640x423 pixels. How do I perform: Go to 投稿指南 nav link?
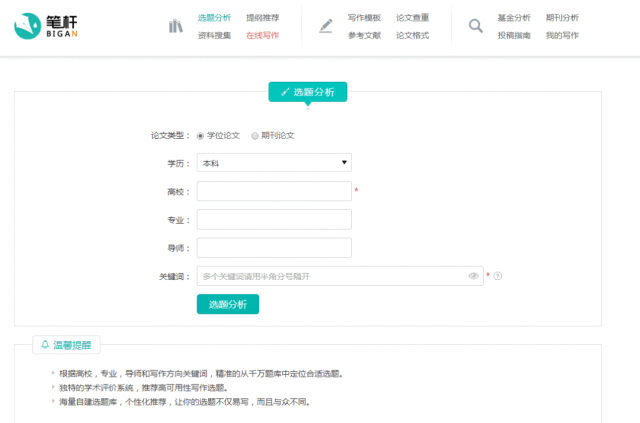[514, 36]
